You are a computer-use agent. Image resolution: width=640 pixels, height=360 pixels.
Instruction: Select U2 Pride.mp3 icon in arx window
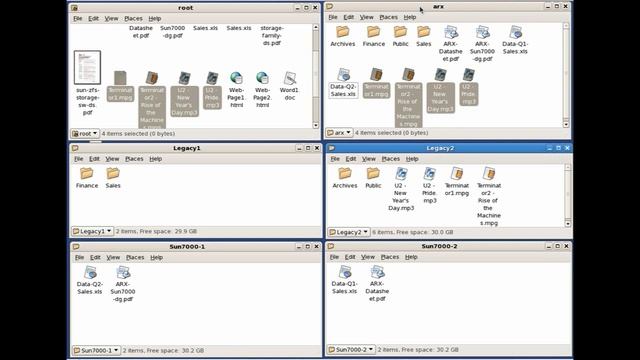point(468,75)
